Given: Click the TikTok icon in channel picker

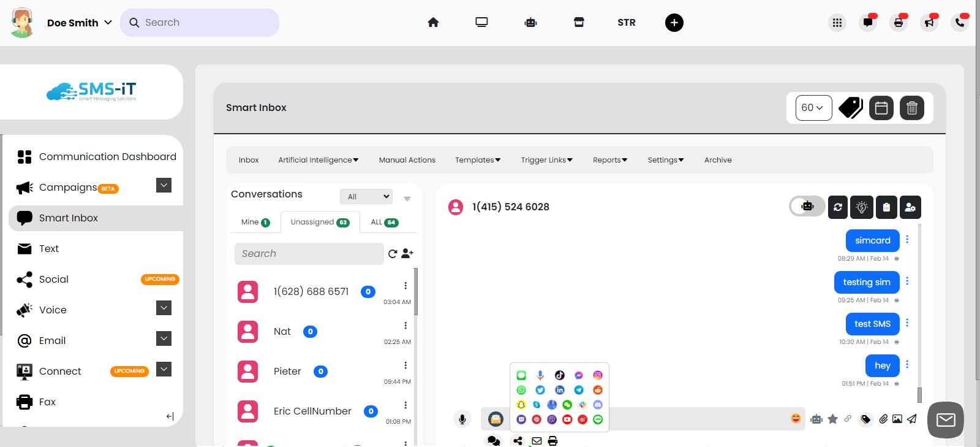Looking at the screenshot, I should pyautogui.click(x=559, y=375).
